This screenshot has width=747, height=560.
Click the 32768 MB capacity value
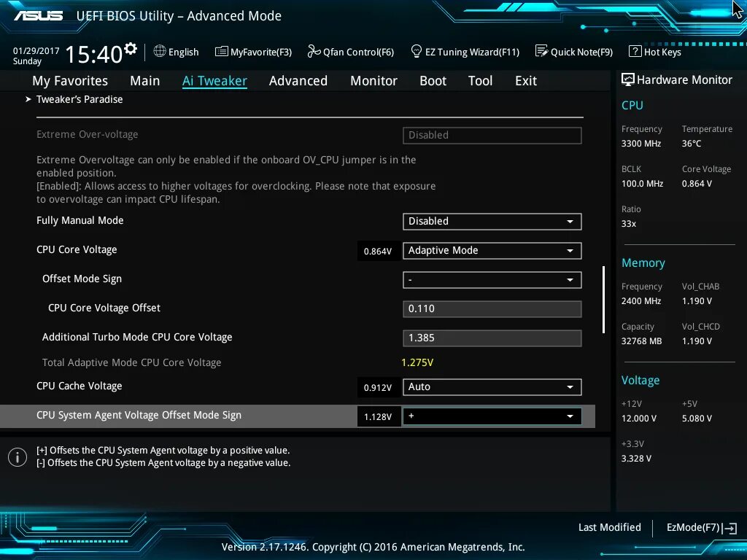(x=641, y=341)
